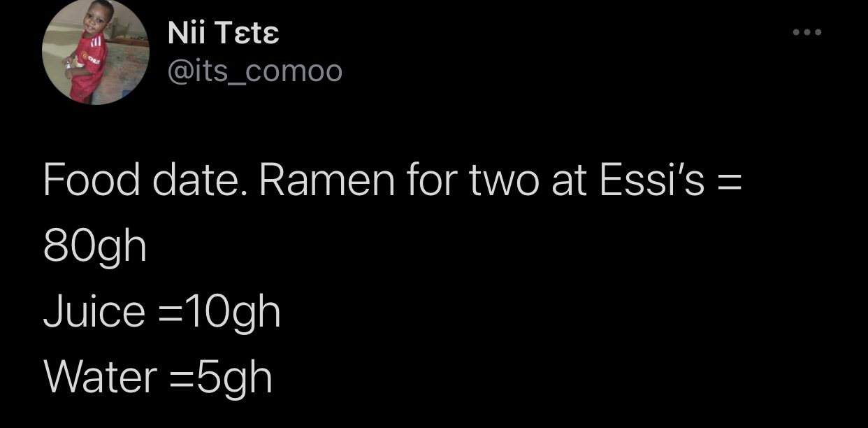Click the word Water
This screenshot has width=868, height=428.
[101, 378]
